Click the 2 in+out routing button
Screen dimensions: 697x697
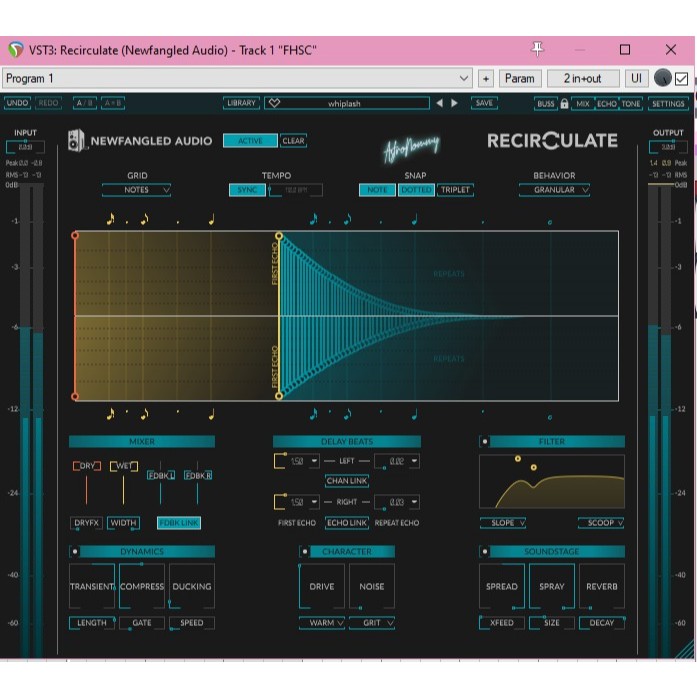(x=583, y=79)
